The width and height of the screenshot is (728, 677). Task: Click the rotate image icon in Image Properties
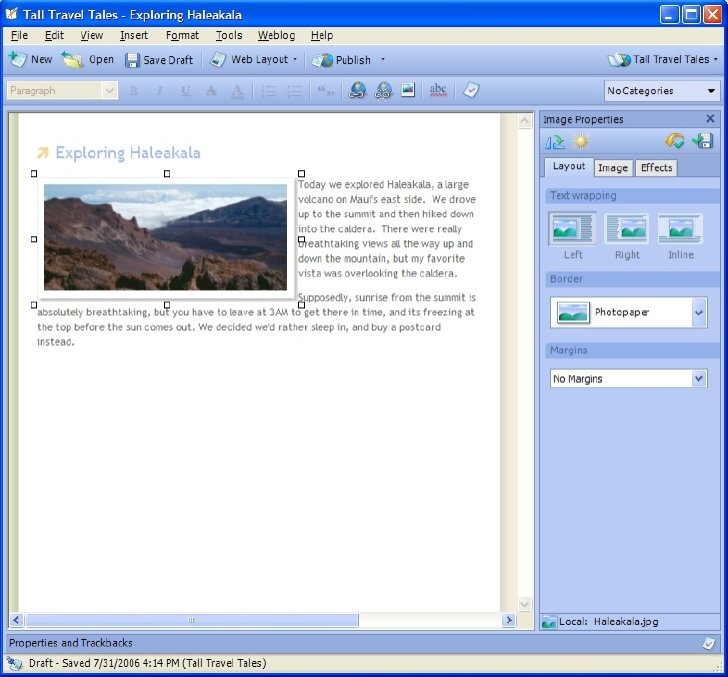point(555,142)
